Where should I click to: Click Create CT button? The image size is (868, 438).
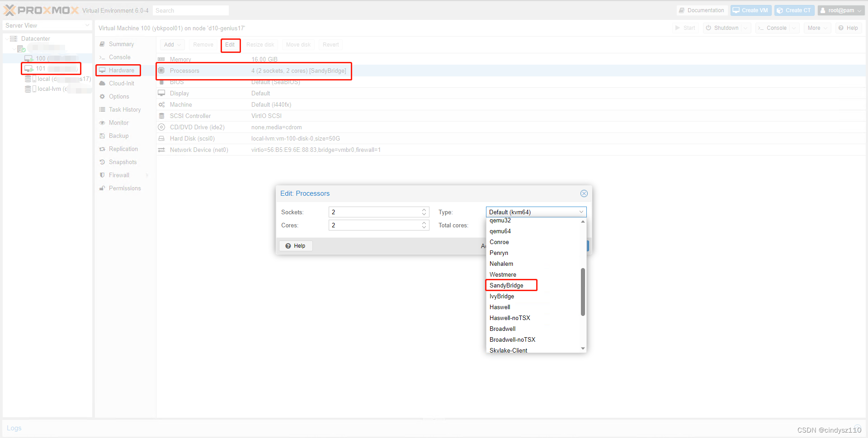click(794, 10)
